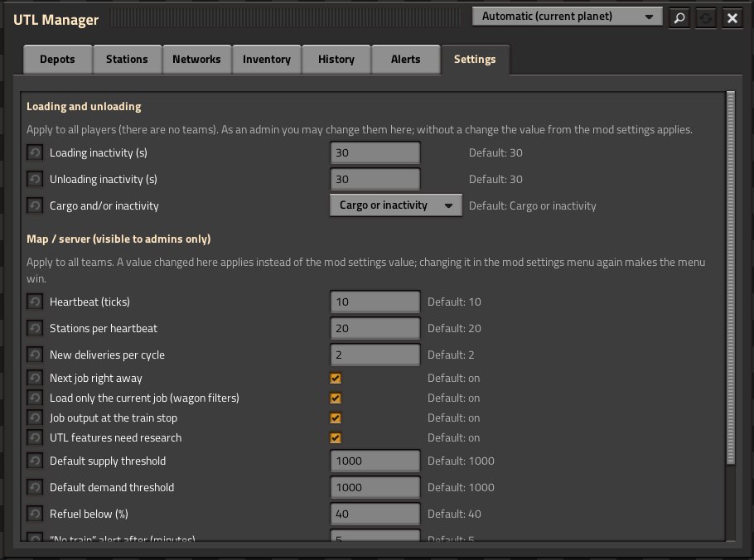Open the Automatic (current planet) dropdown
This screenshot has height=560, width=754.
(568, 17)
